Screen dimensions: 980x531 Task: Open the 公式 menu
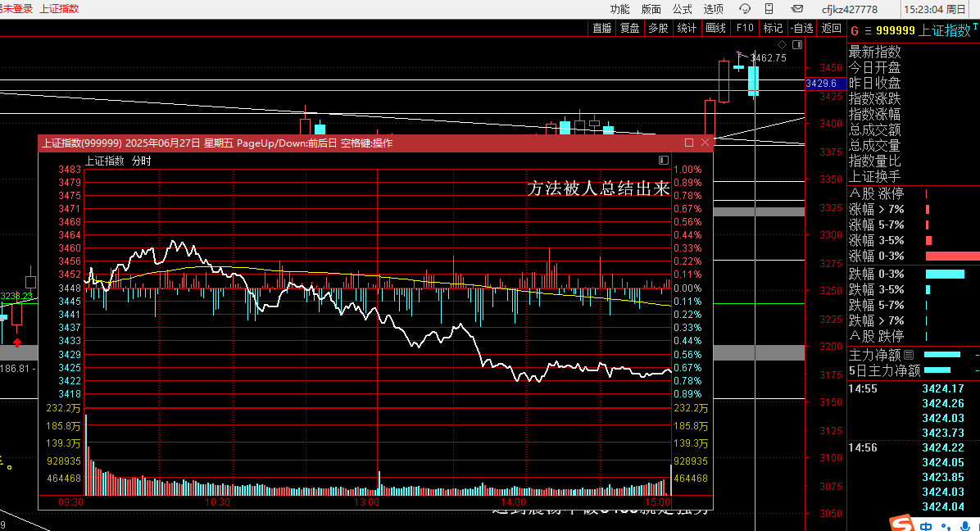pyautogui.click(x=682, y=9)
